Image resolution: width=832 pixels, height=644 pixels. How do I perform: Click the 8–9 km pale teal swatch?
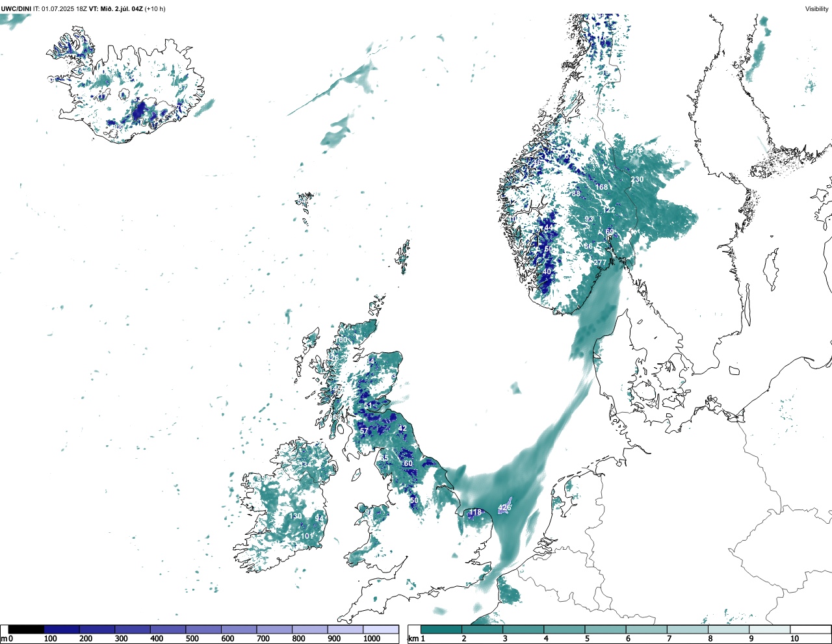728,630
